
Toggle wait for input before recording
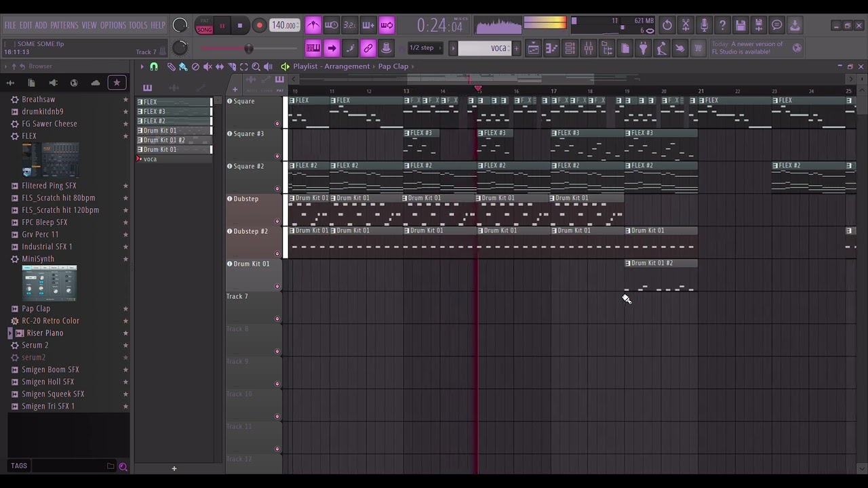click(x=332, y=25)
